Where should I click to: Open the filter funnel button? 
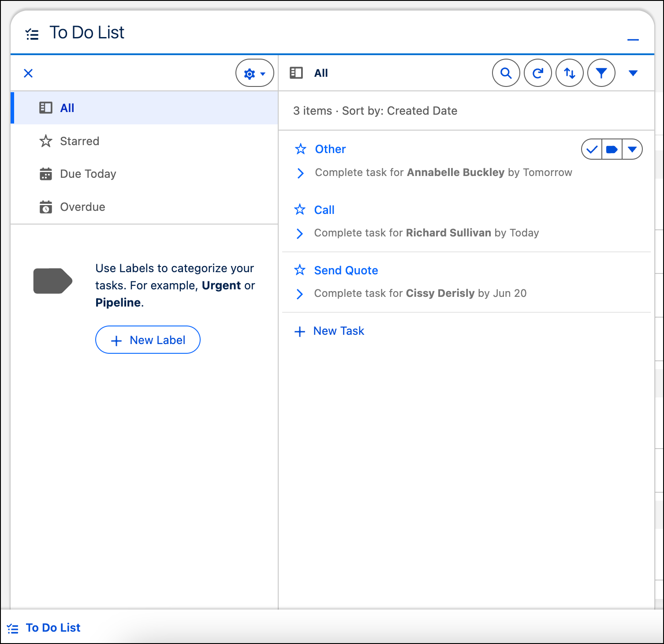pyautogui.click(x=601, y=73)
